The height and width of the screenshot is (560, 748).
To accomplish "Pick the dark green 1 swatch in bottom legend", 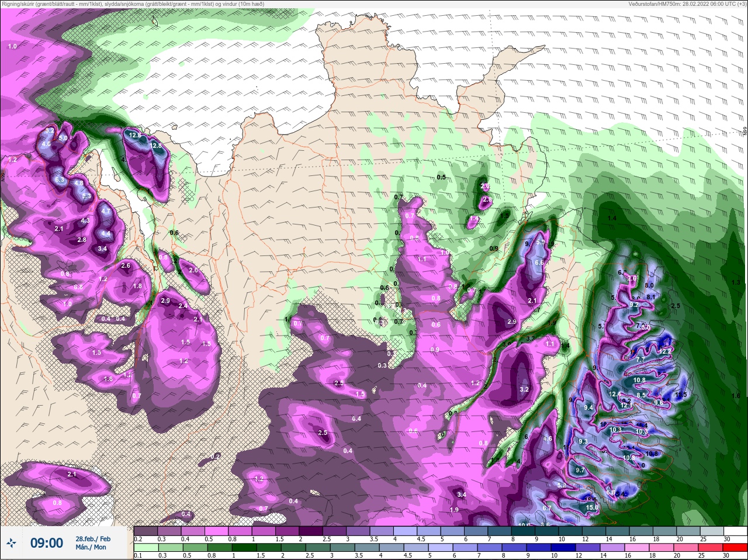I will 244,548.
